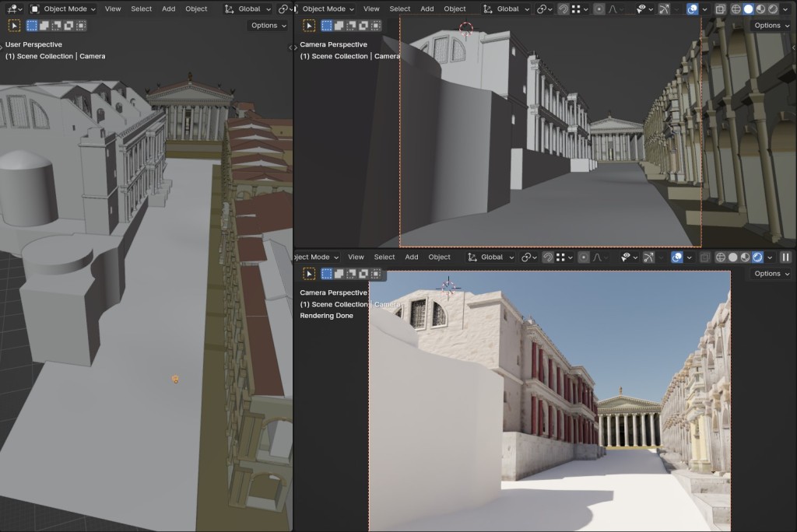Toggle X-ray in the top-right viewport header

click(720, 9)
